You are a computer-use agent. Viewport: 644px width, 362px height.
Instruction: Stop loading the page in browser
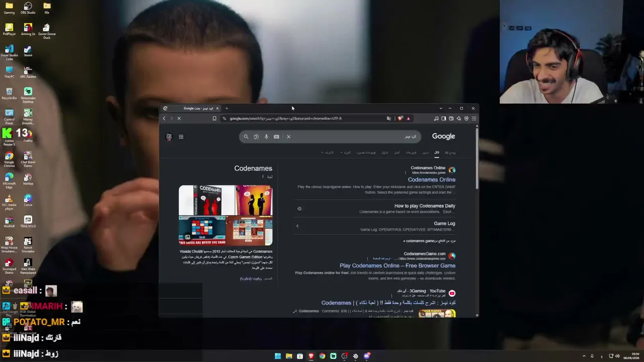(179, 119)
